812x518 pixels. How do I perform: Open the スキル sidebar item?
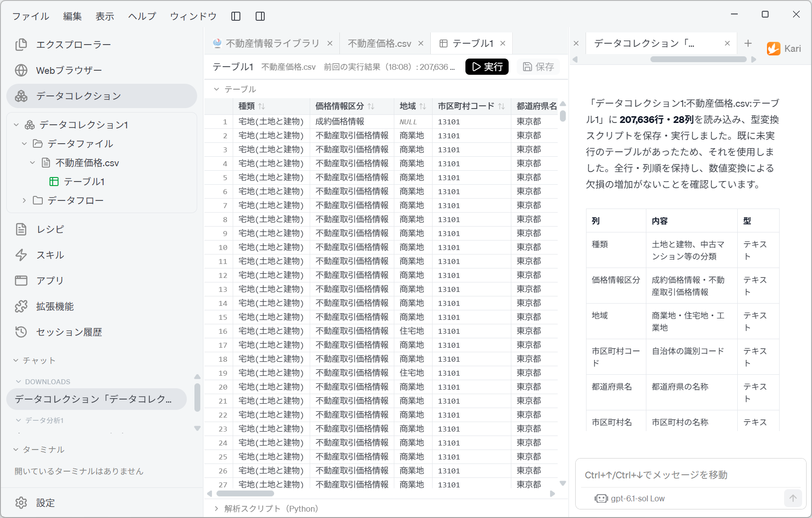pos(102,255)
